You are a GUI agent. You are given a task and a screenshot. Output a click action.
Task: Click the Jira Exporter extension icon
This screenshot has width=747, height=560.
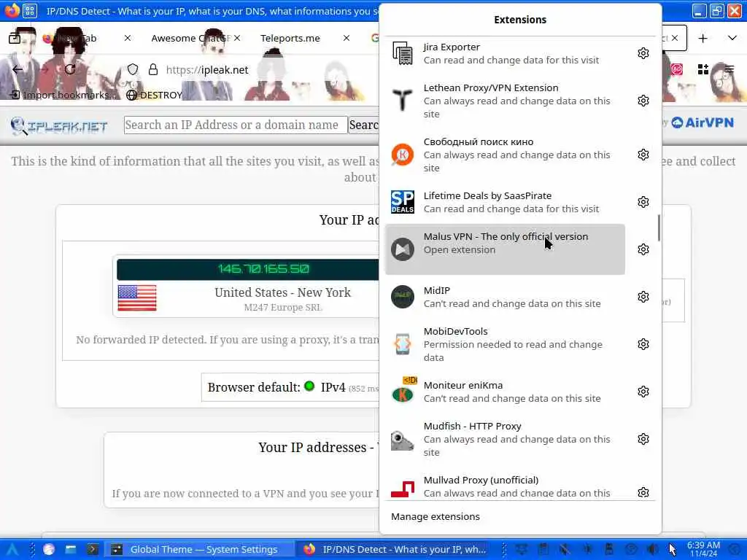pos(403,52)
